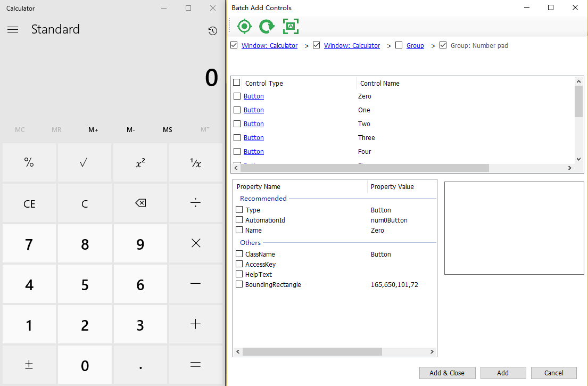Screen dimensions: 588x386
Task: Check the One button row checkbox
Action: tap(237, 110)
